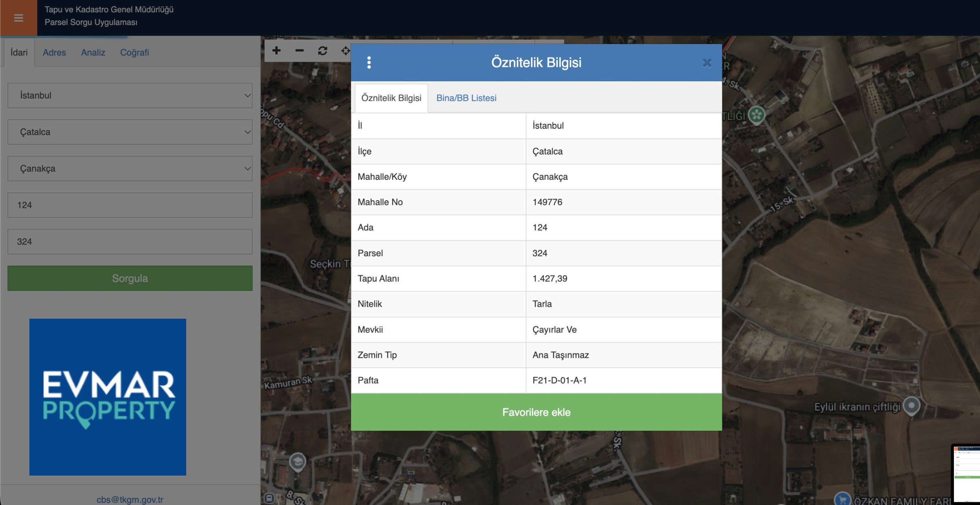Click the Nitelik value Tarla
The width and height of the screenshot is (980, 505).
(x=542, y=304)
